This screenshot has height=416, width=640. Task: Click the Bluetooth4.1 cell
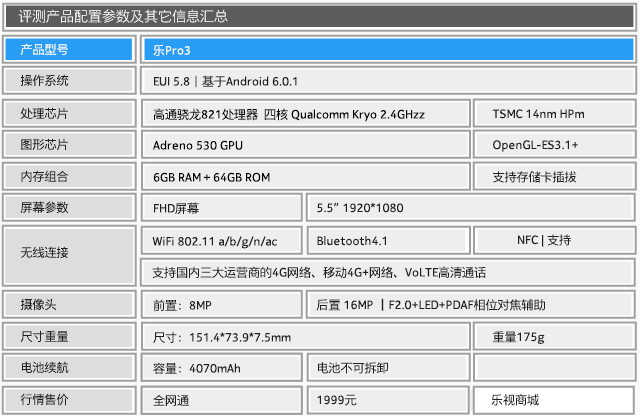click(x=386, y=241)
